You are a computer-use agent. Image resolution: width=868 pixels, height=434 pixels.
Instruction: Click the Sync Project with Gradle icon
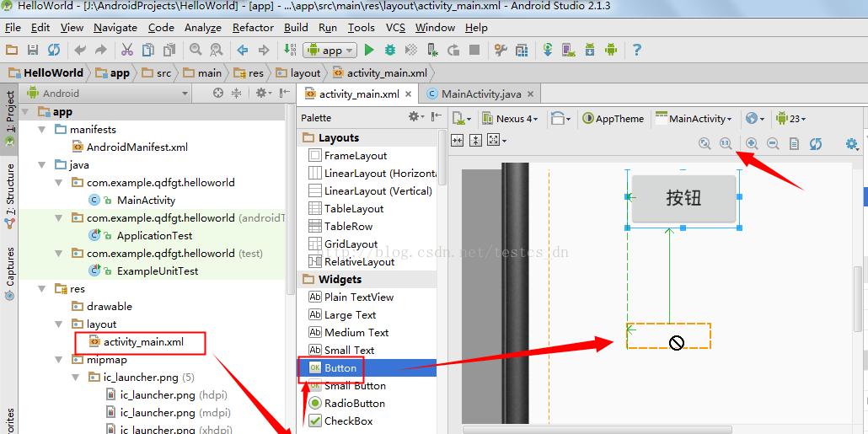pos(548,50)
